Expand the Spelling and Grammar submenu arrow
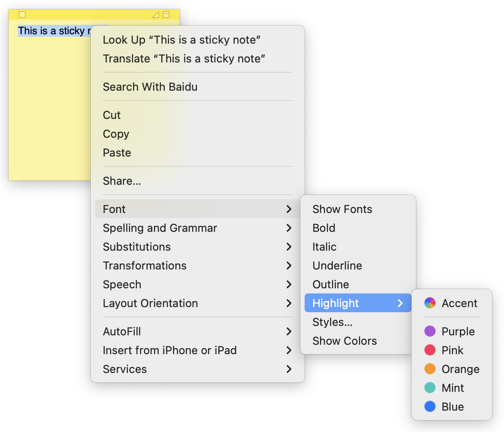The height and width of the screenshot is (432, 504). (x=289, y=228)
